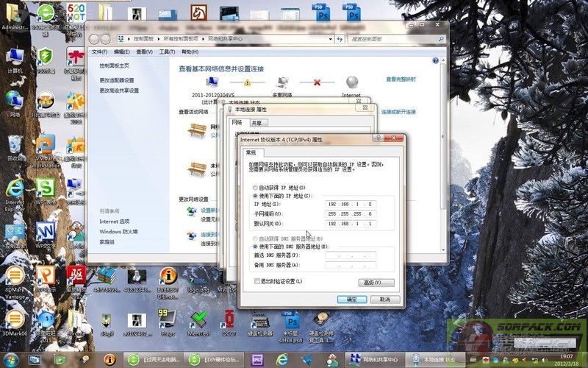
Task: Open the OCCT desktop shortcut
Action: click(229, 323)
